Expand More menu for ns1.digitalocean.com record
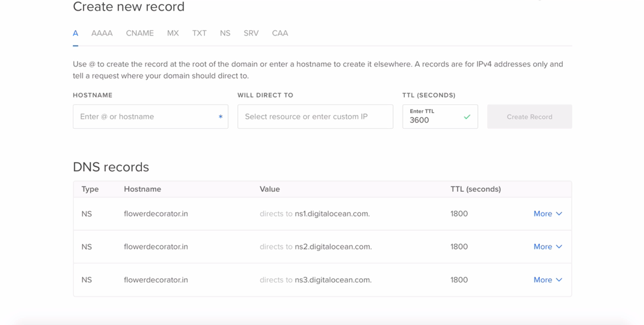Screen dimensions: 644x325 point(547,214)
